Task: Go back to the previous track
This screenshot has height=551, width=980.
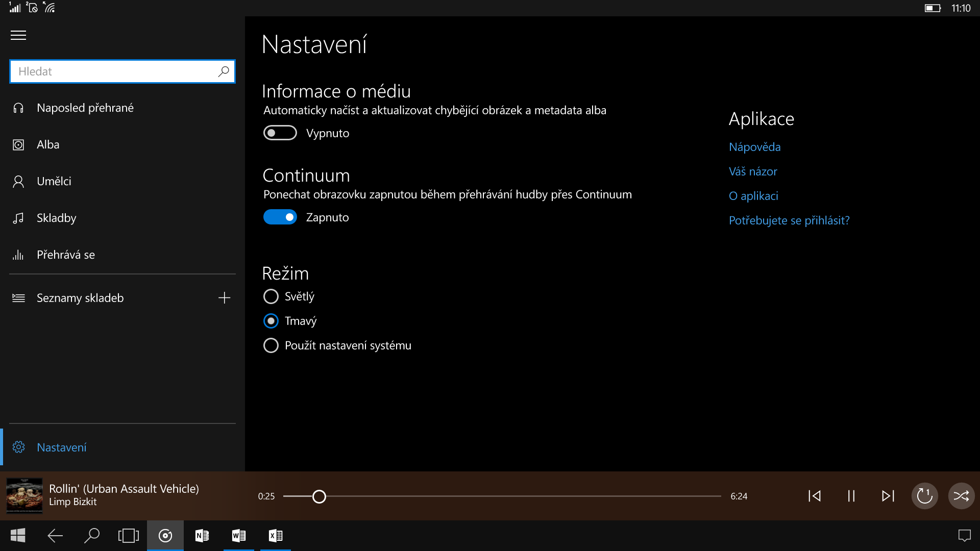Action: tap(815, 495)
